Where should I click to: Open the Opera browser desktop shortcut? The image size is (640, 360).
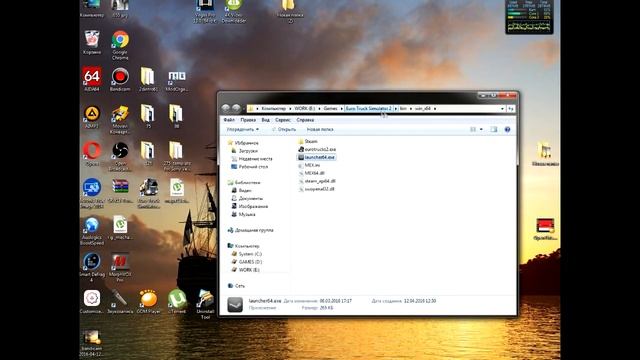coord(92,154)
